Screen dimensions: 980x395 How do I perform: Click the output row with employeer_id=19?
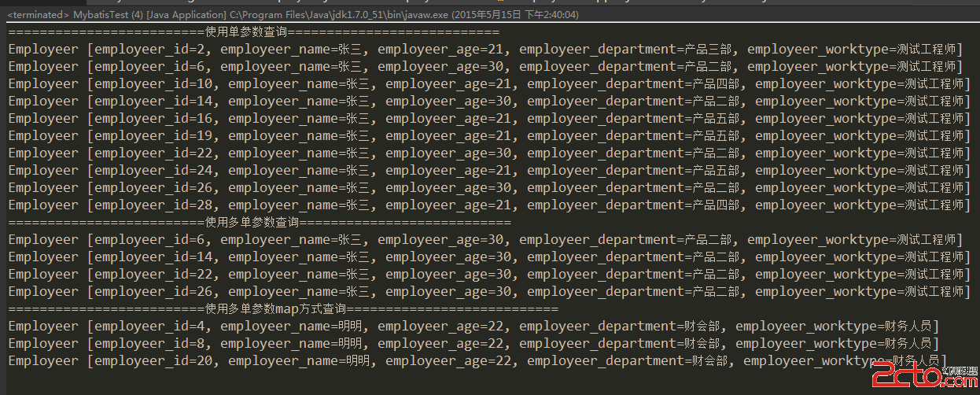pos(489,136)
